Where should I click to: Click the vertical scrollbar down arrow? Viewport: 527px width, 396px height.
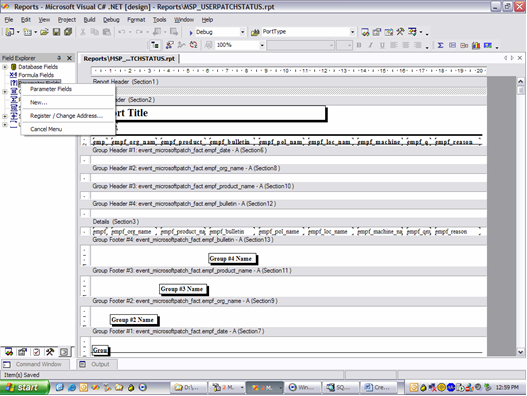pos(520,352)
